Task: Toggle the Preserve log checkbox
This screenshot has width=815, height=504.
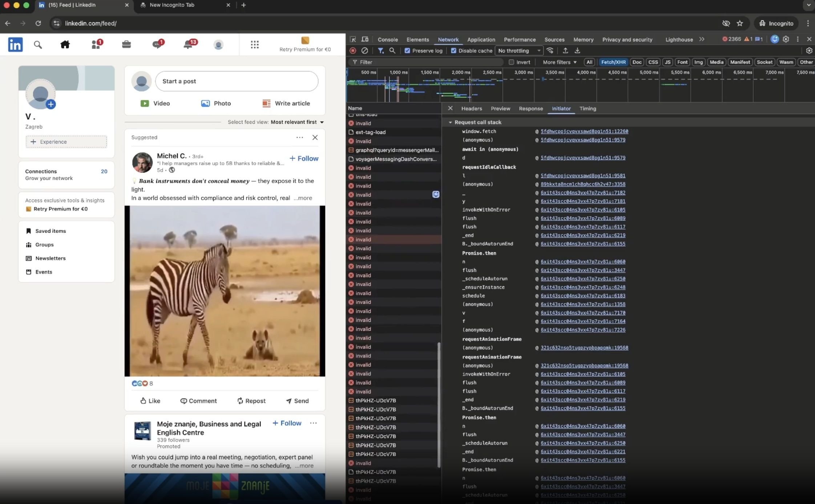Action: [407, 51]
